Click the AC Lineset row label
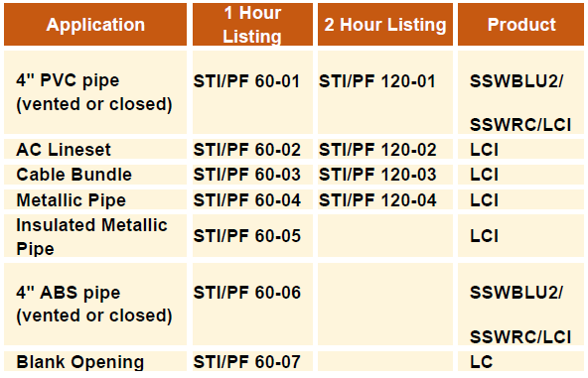 point(64,150)
